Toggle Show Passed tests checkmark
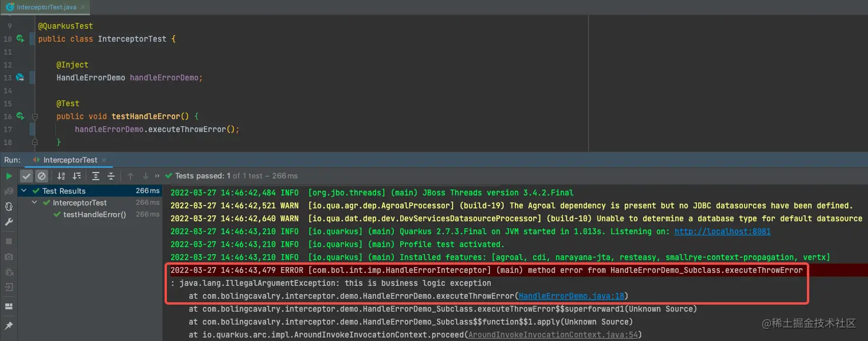The width and height of the screenshot is (868, 341). coord(26,176)
